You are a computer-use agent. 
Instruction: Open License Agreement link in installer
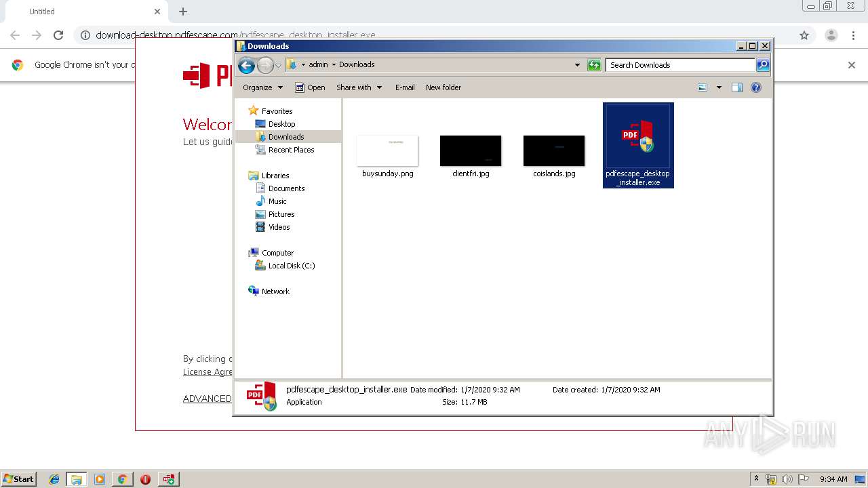[208, 372]
